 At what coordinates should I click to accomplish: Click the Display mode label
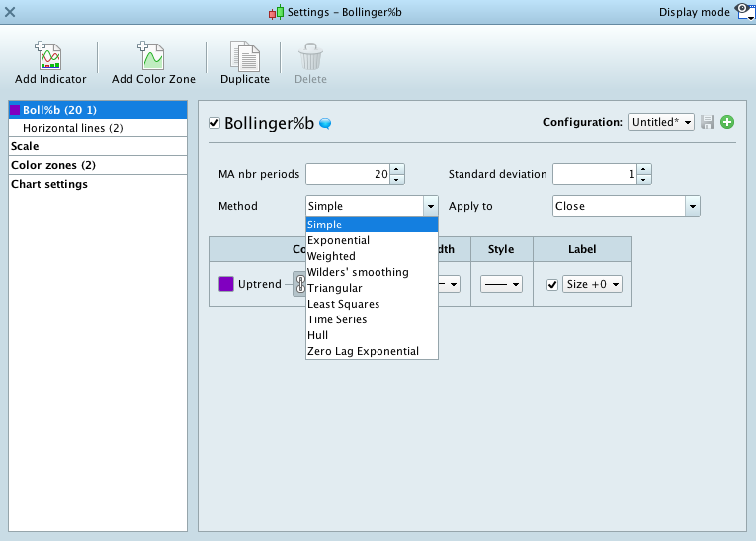[695, 12]
